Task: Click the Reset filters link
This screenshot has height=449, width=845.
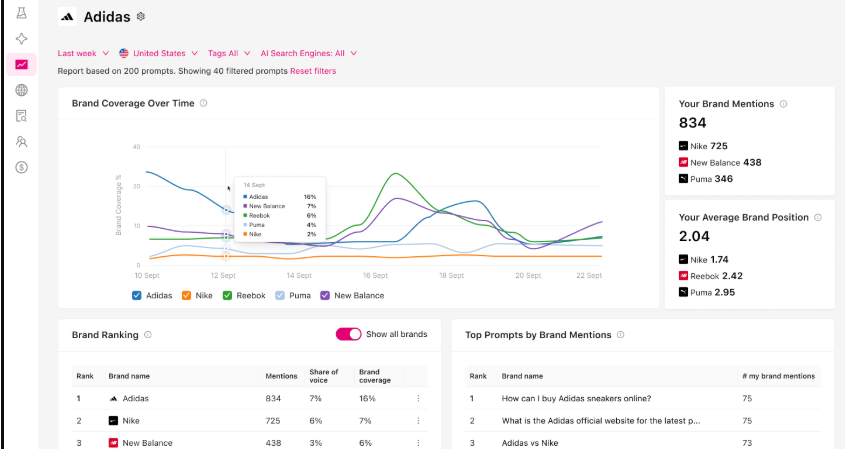Action: 313,71
